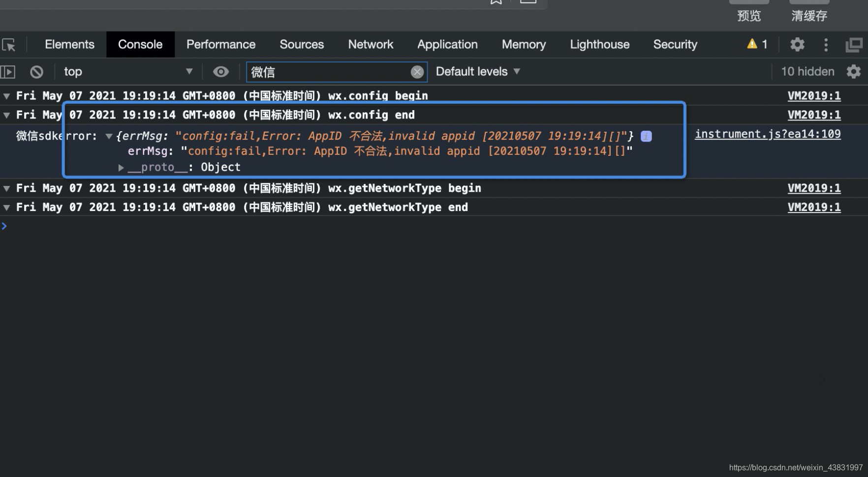Click the info icon next to errMsg object
Viewport: 868px width, 477px height.
pos(646,136)
